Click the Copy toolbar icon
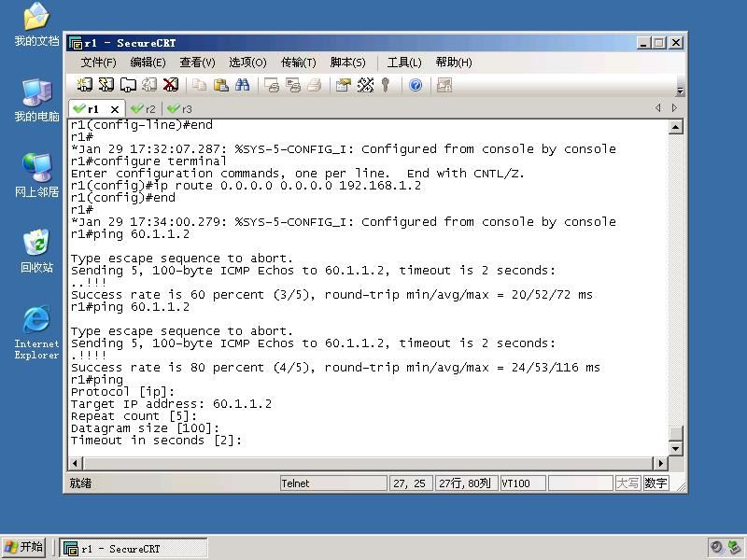This screenshot has width=747, height=560. point(199,85)
